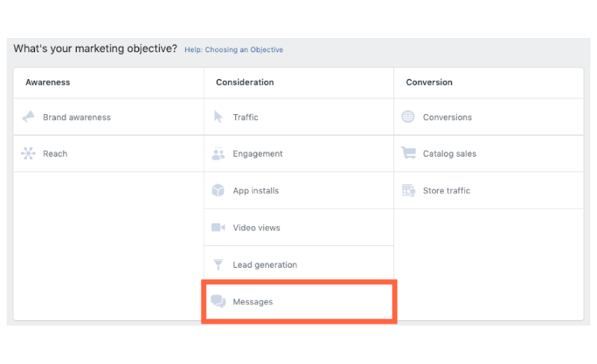Choose the Engagement objective label
The height and width of the screenshot is (364, 597).
[257, 154]
